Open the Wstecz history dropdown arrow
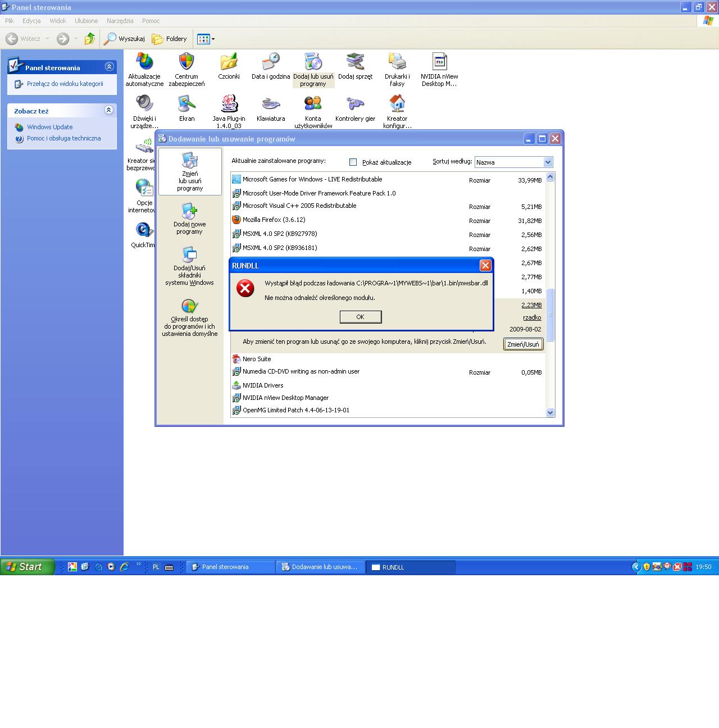 47,39
